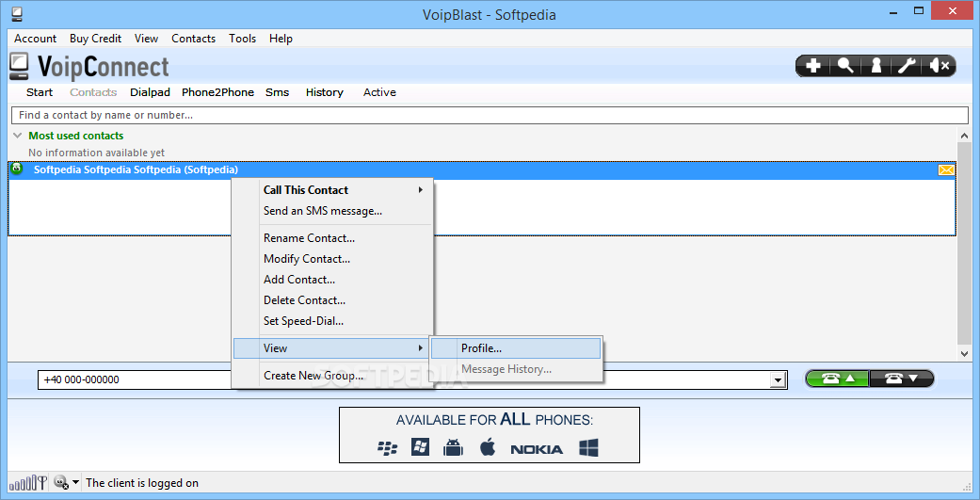Open the View submenu in context menu
The height and width of the screenshot is (500, 980).
(332, 348)
